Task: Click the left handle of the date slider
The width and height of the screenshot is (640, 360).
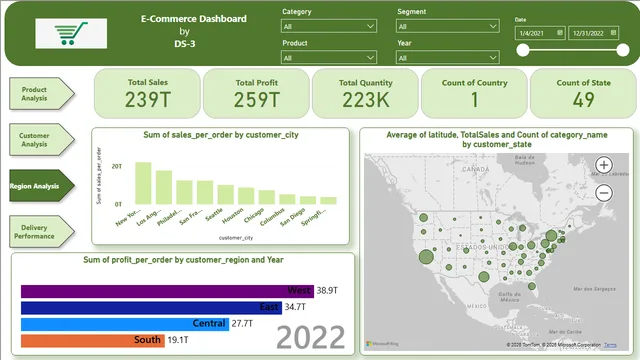Action: pyautogui.click(x=523, y=50)
